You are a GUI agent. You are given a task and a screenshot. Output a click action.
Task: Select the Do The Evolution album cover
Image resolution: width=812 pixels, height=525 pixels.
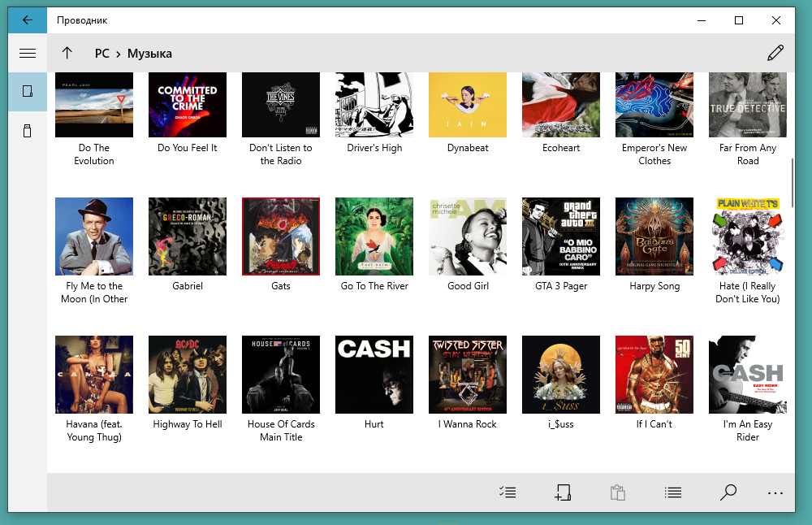94,105
